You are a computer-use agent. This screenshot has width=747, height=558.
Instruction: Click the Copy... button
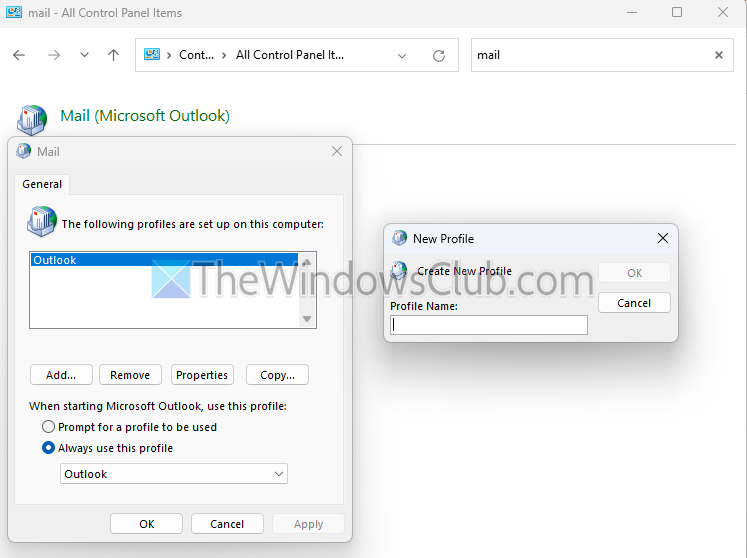click(x=277, y=375)
